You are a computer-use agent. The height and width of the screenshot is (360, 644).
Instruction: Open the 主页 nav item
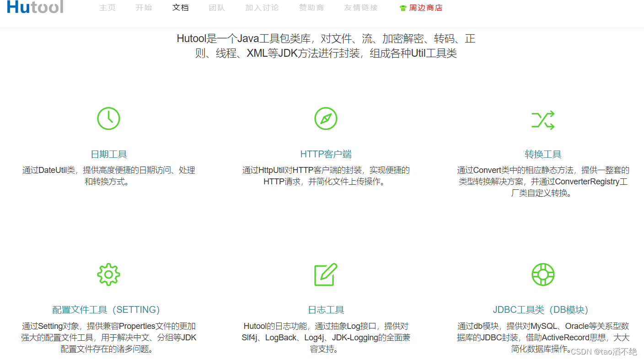click(x=107, y=8)
